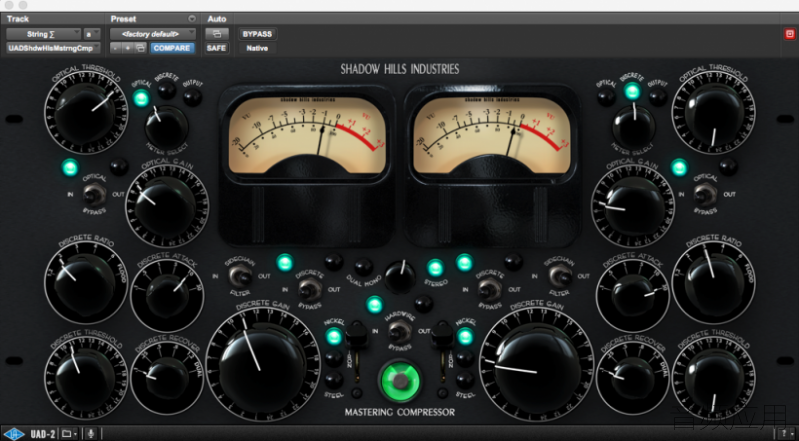Viewport: 799px width, 441px height.
Task: Toggle left Sidechain Filter switch
Action: [x=239, y=276]
